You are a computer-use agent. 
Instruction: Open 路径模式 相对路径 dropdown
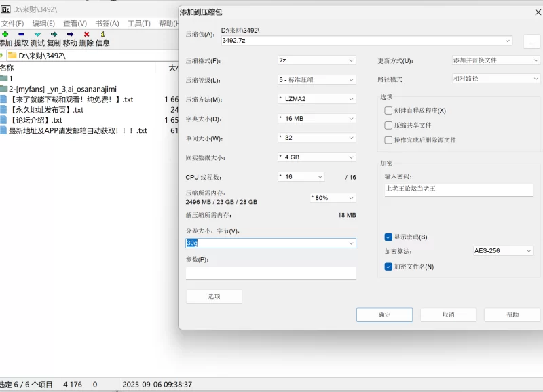tap(536, 79)
